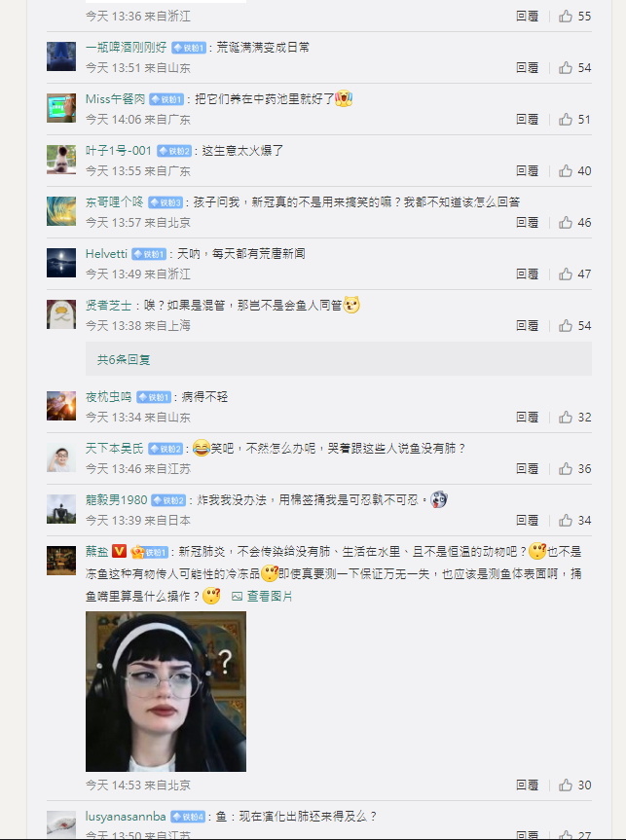Click 铁粉3 badge next to 东哥哩个咚
The image size is (626, 840).
(x=166, y=202)
